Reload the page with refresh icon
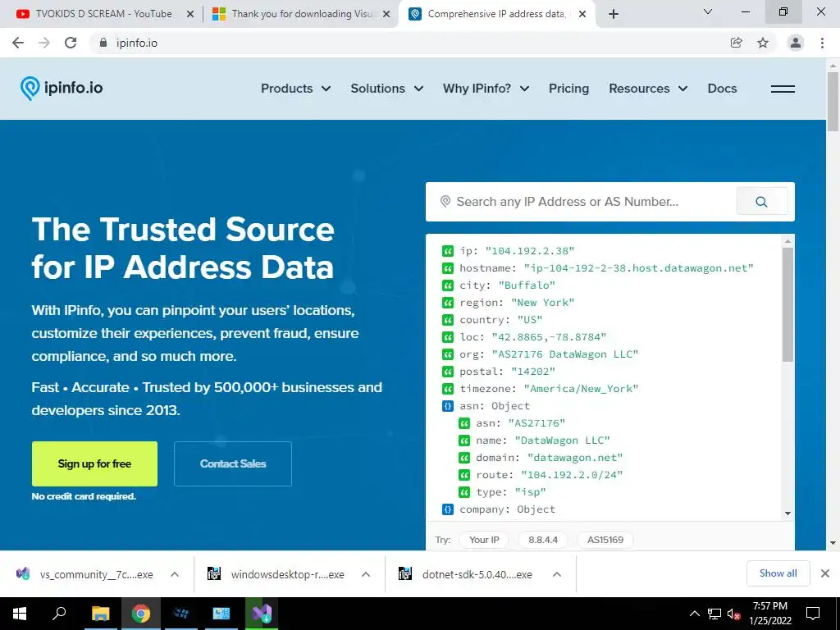 (71, 43)
